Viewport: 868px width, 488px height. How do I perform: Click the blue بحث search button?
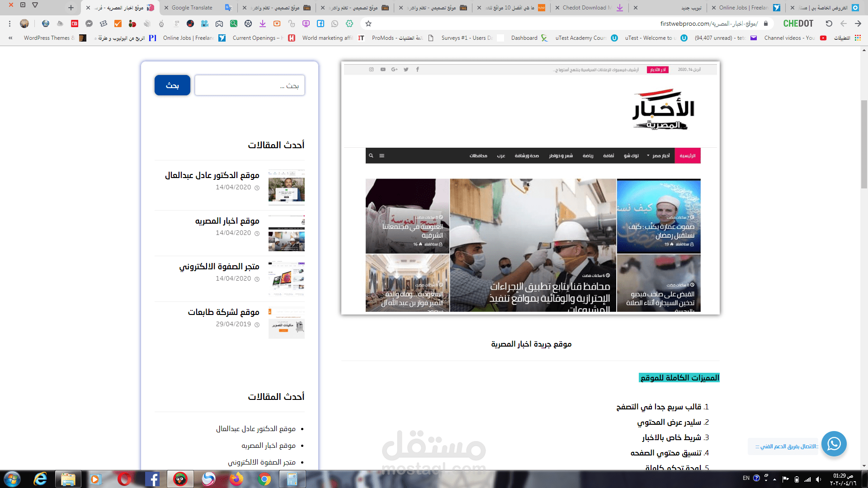(x=172, y=85)
